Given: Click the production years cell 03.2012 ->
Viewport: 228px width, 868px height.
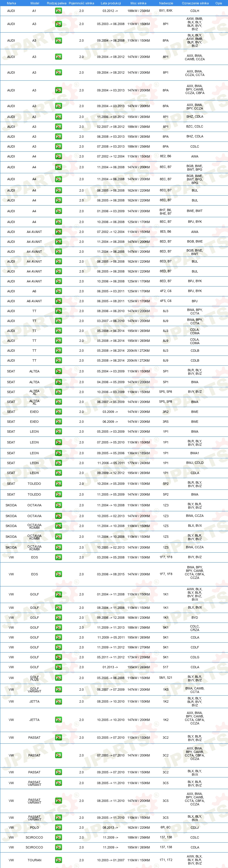Looking at the screenshot, I should (x=110, y=11).
